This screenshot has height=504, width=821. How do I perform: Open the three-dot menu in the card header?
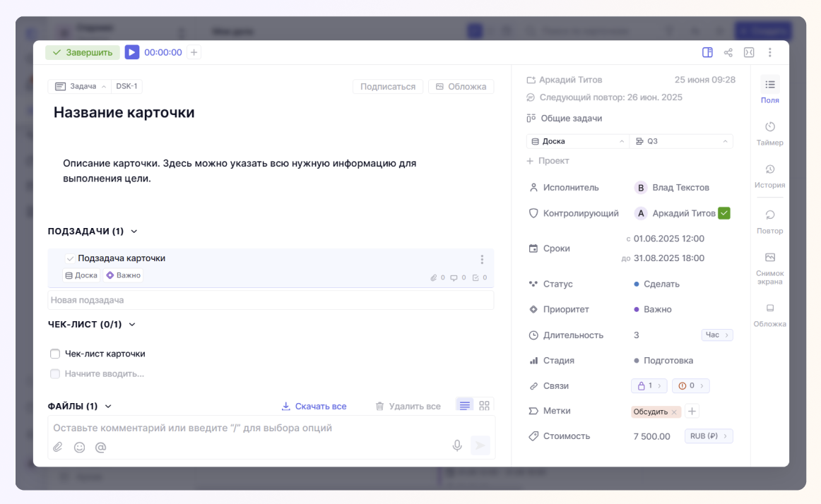769,52
